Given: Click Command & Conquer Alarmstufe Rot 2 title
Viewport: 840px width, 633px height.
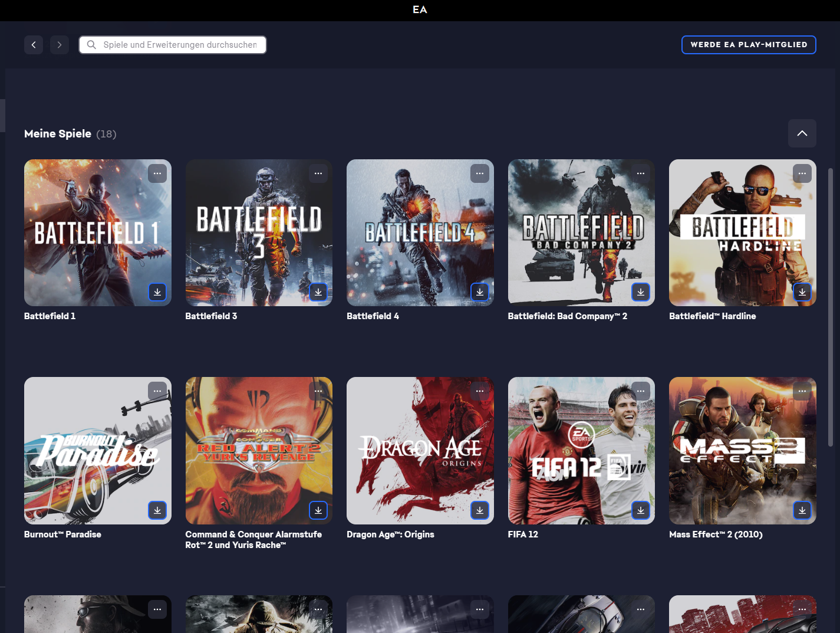Looking at the screenshot, I should (x=253, y=540).
